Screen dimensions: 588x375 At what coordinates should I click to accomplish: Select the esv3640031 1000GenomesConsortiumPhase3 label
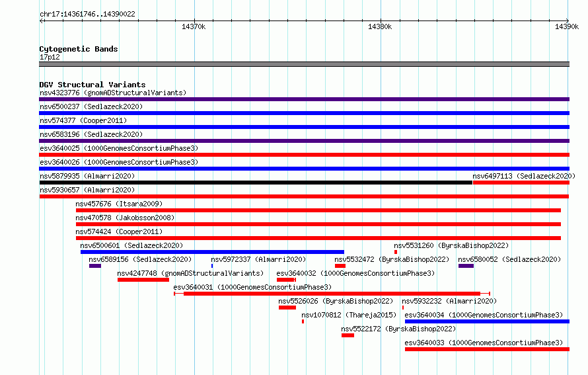(x=252, y=287)
